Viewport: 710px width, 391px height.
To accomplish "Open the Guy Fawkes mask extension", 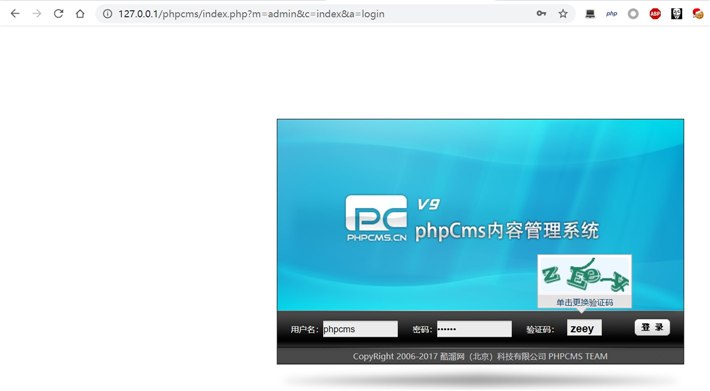I will coord(676,14).
